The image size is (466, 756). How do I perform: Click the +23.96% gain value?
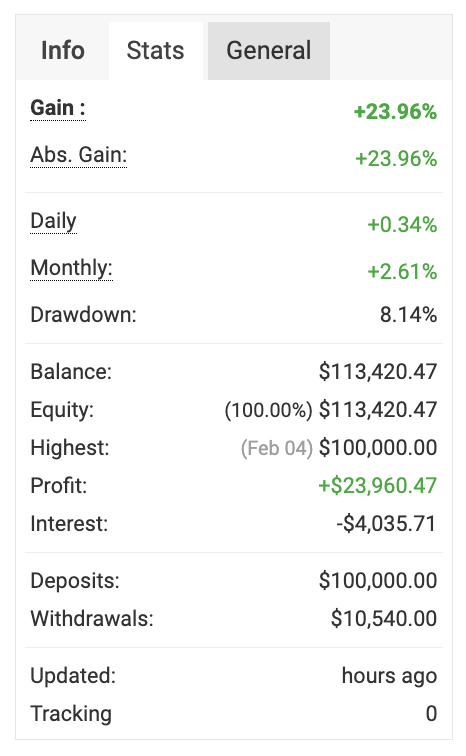(395, 111)
